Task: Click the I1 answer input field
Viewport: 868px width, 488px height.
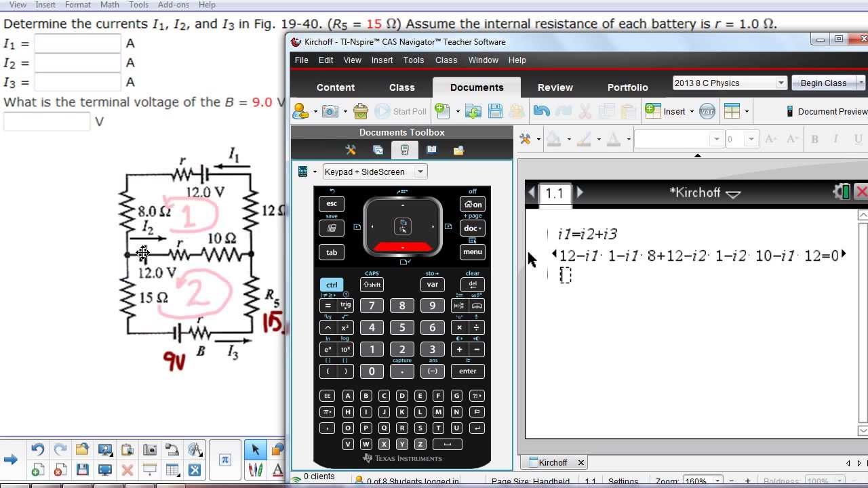Action: pos(77,43)
